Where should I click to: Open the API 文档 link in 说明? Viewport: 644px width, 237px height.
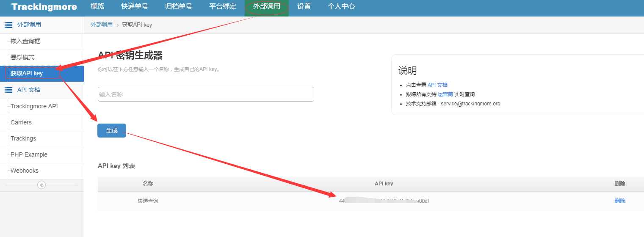pos(437,85)
